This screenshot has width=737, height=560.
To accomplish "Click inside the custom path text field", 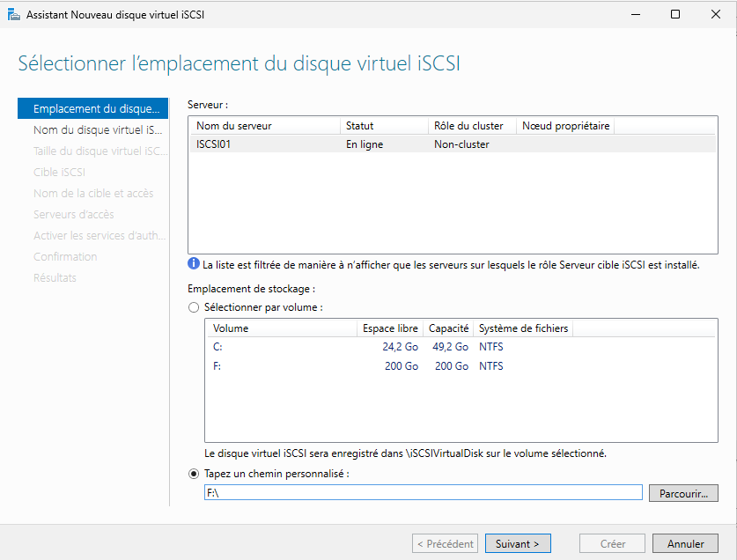I will (x=423, y=492).
